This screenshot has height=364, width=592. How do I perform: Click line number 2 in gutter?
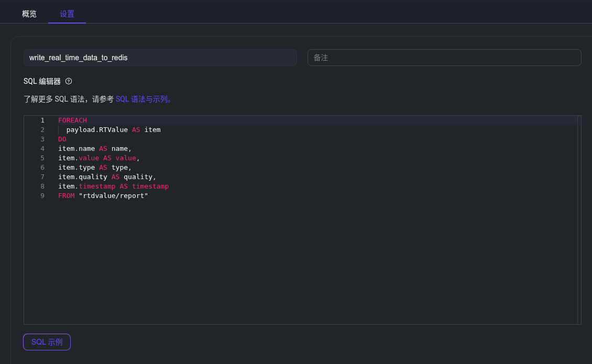click(x=42, y=130)
